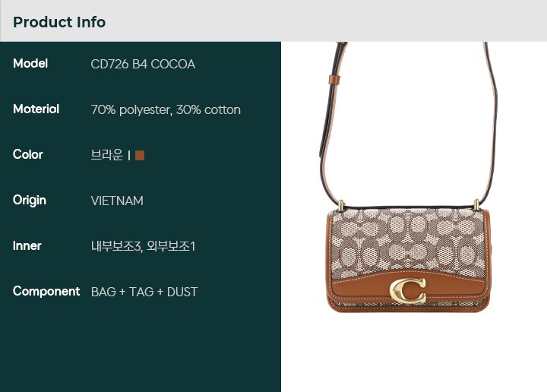Select the 브라운 color name
Image resolution: width=547 pixels, height=392 pixels.
point(107,155)
